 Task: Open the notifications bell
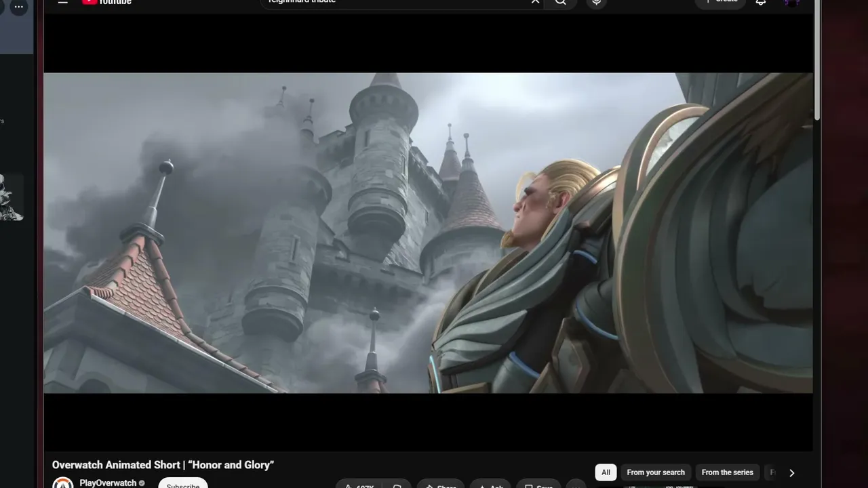(761, 2)
